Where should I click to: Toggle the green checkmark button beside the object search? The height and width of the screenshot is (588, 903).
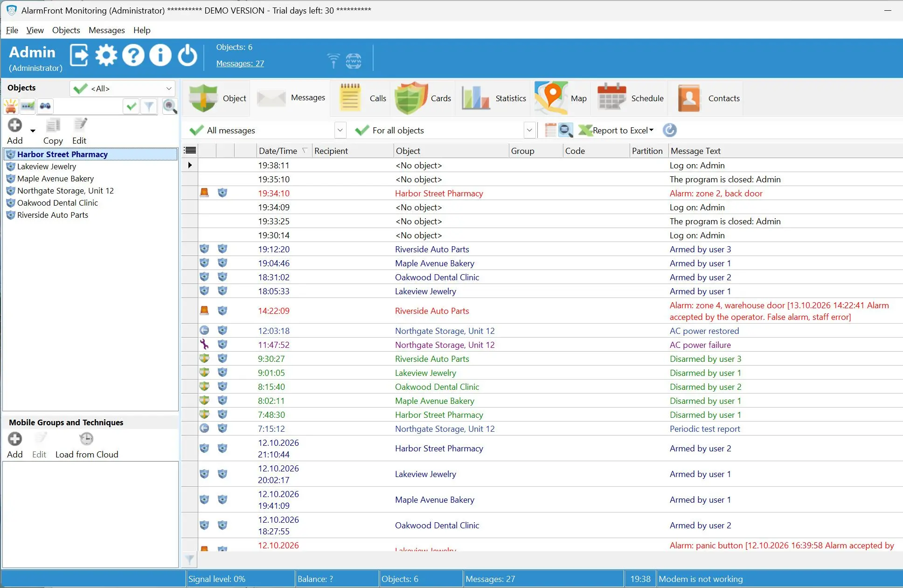click(132, 106)
